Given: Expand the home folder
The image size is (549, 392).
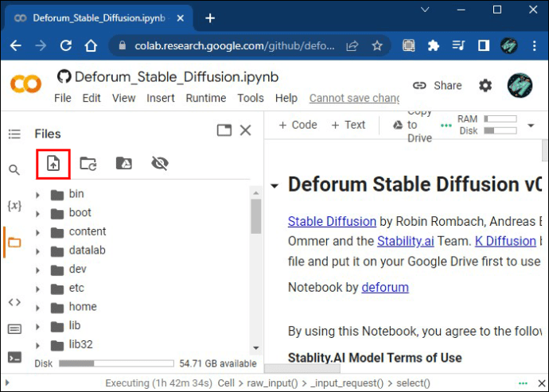Looking at the screenshot, I should point(37,308).
